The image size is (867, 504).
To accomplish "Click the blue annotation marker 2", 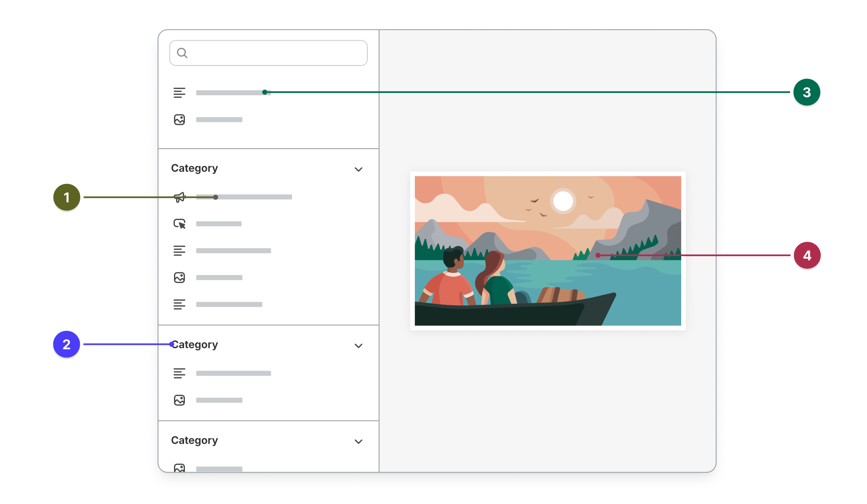I will point(66,344).
